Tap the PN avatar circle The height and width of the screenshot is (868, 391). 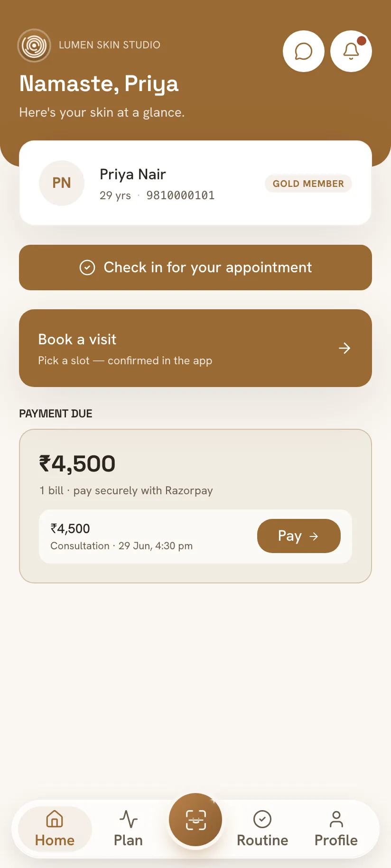[x=62, y=183]
